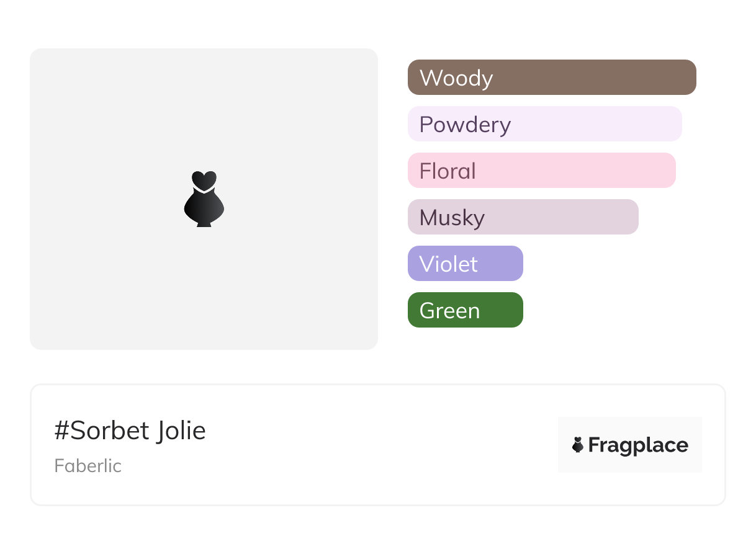Click the heart-topped perfume bottle placeholder icon
Screen dimensions: 756x536
coord(204,199)
